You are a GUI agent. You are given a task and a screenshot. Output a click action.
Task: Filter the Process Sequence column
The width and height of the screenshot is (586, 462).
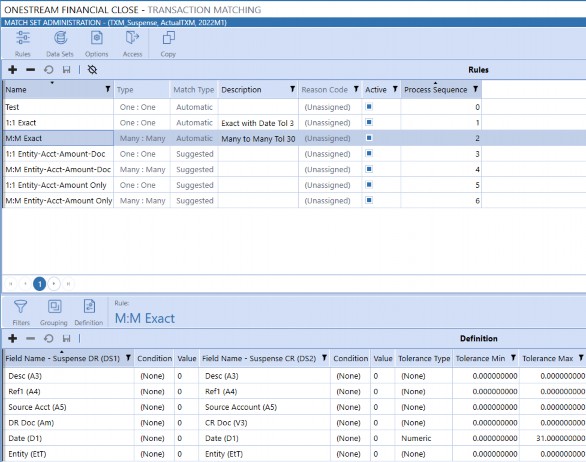[x=475, y=89]
